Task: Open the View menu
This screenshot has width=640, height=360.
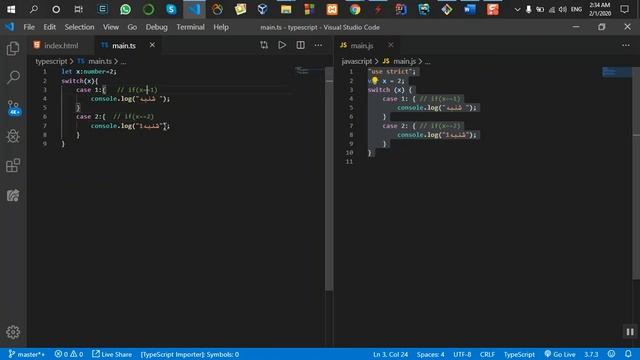Action: 111,27
